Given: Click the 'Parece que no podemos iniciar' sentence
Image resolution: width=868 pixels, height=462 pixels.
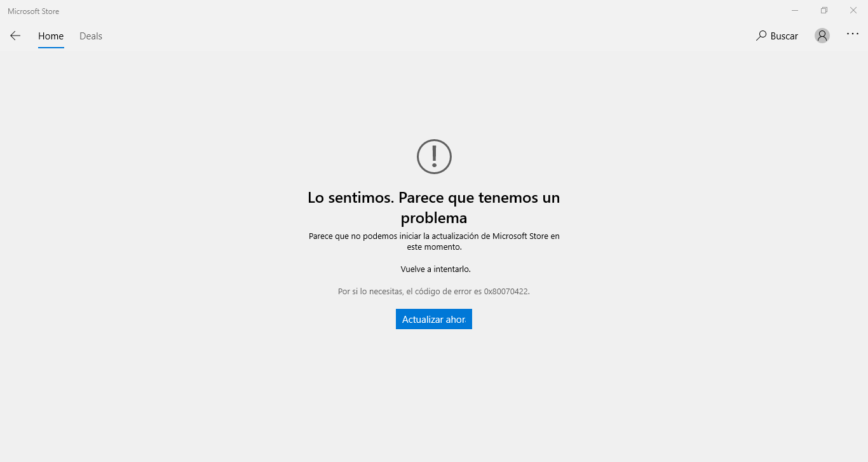Looking at the screenshot, I should tap(434, 236).
